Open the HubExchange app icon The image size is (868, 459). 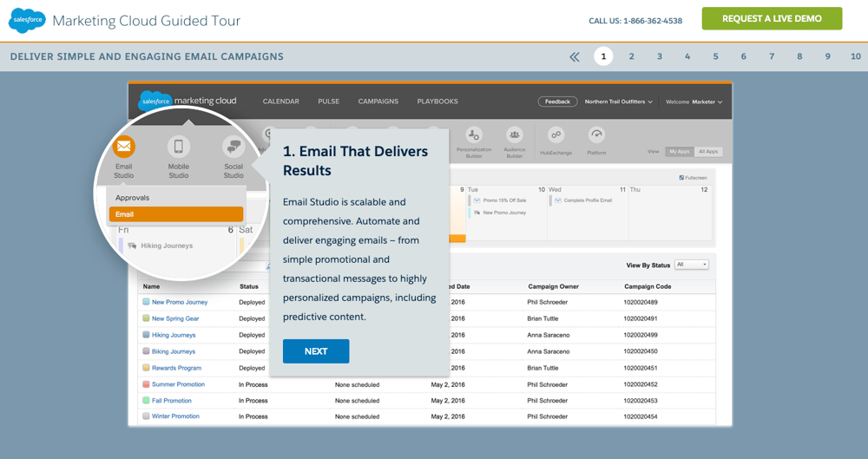pyautogui.click(x=556, y=134)
